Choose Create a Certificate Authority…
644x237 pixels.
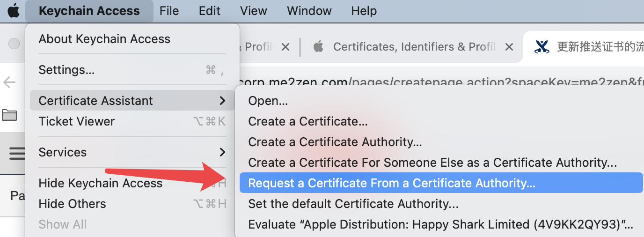point(335,142)
